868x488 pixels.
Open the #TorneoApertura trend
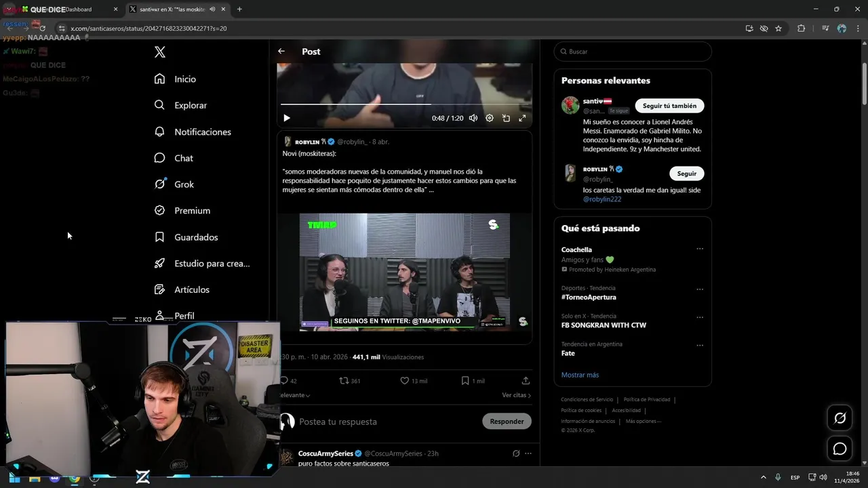pos(589,298)
